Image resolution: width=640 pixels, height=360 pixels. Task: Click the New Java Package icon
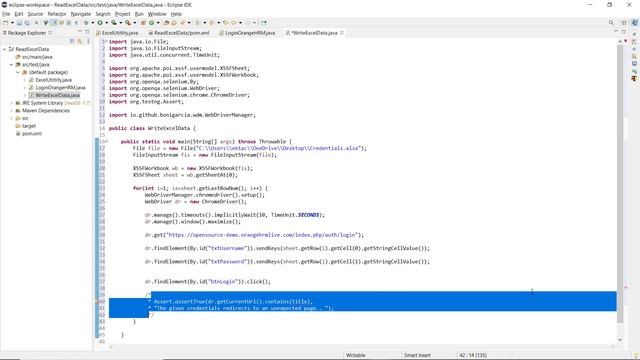tap(143, 23)
